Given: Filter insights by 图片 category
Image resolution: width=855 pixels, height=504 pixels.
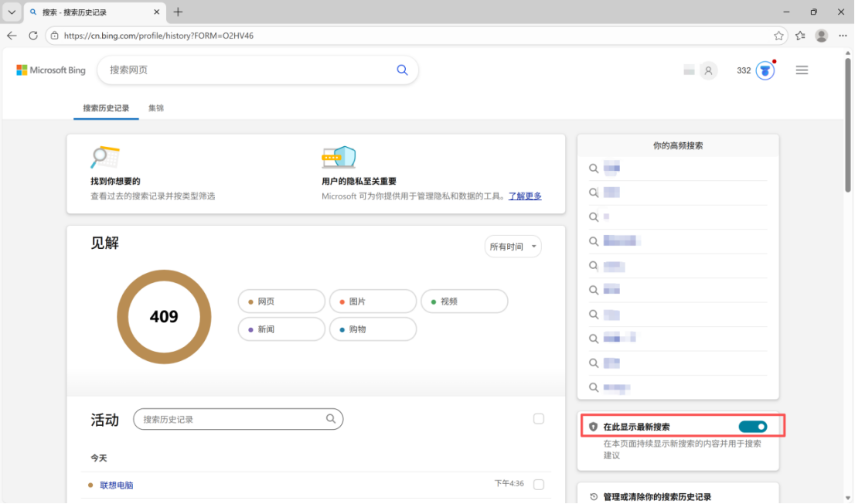Looking at the screenshot, I should pyautogui.click(x=373, y=301).
